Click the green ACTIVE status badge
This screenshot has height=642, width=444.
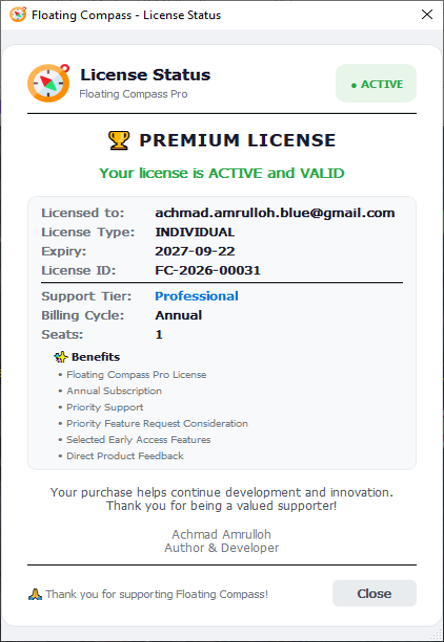click(x=376, y=83)
